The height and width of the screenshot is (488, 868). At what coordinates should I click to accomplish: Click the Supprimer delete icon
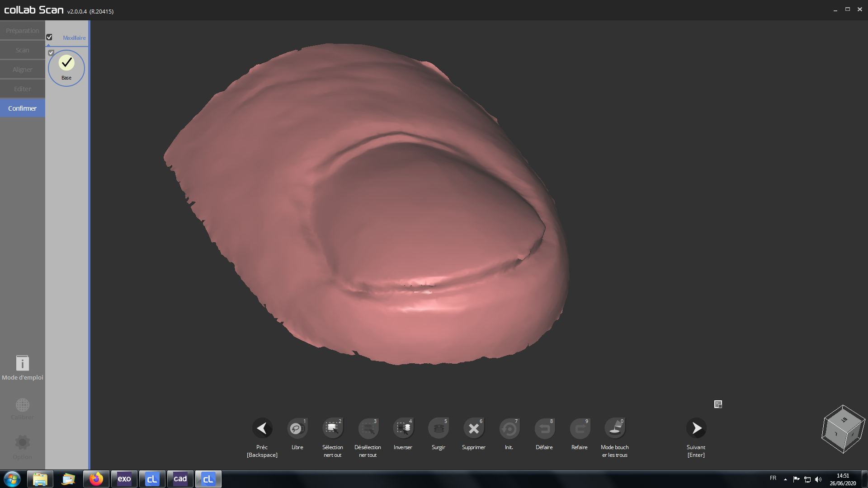click(473, 428)
